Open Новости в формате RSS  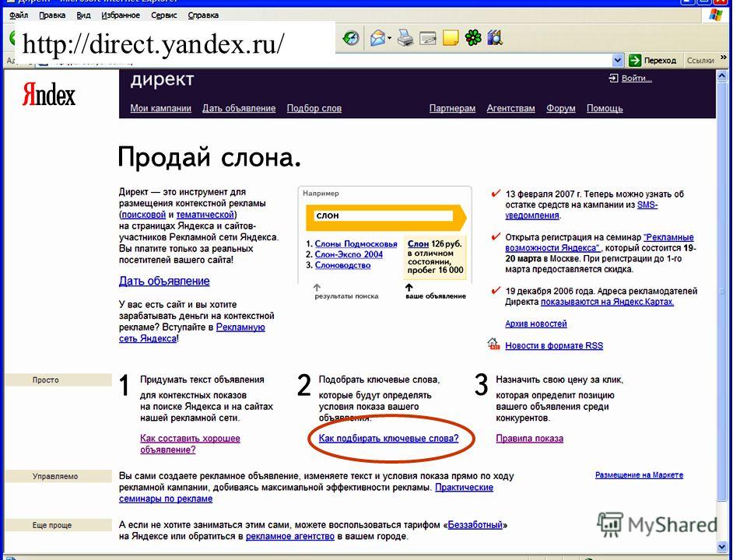coord(554,345)
